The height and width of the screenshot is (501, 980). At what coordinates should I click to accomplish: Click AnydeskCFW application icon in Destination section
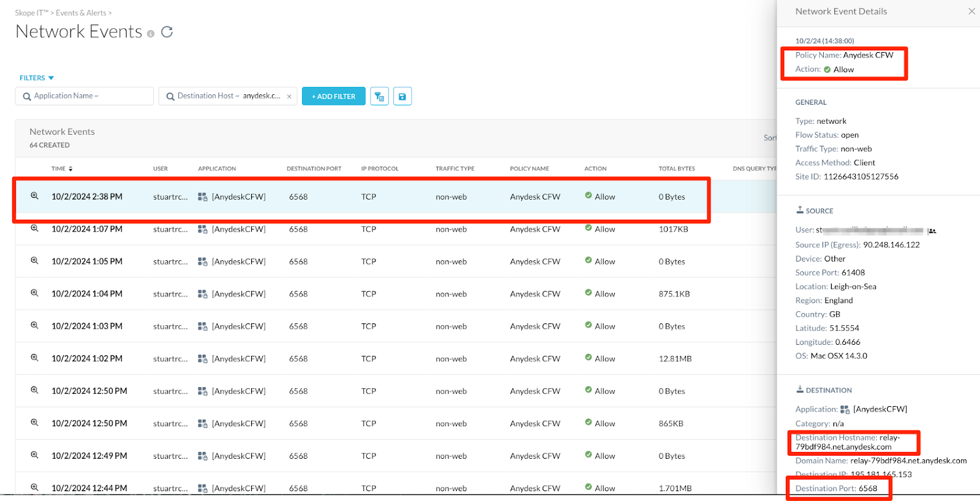[845, 409]
